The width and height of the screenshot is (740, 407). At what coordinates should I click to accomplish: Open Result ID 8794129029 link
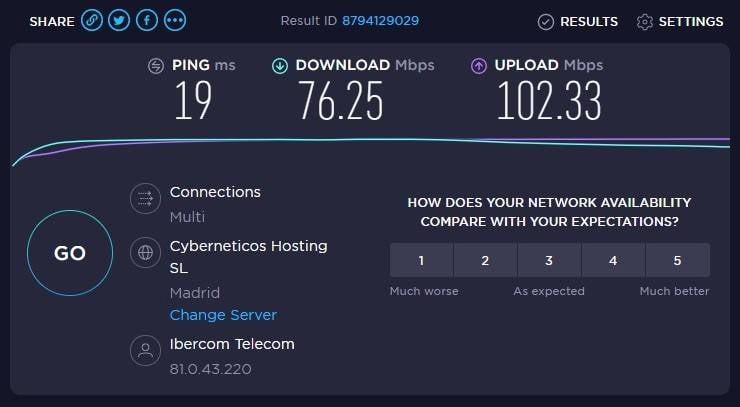[x=380, y=21]
